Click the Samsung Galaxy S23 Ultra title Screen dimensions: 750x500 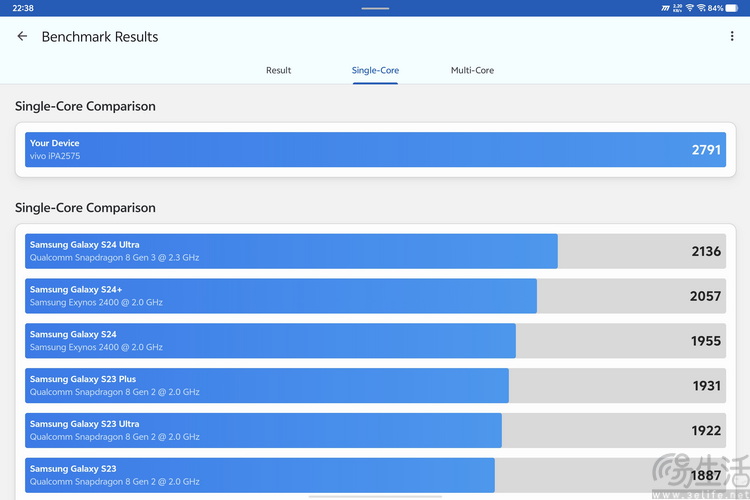click(85, 424)
